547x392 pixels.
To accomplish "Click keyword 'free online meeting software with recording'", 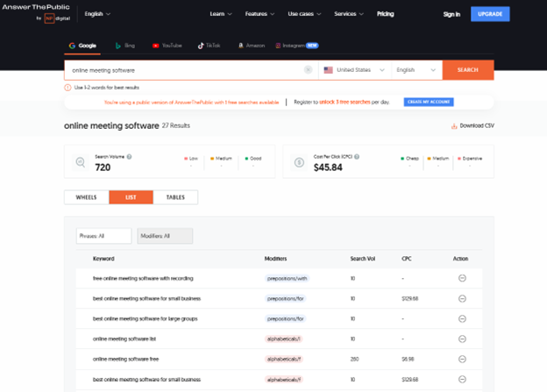I will tap(143, 279).
